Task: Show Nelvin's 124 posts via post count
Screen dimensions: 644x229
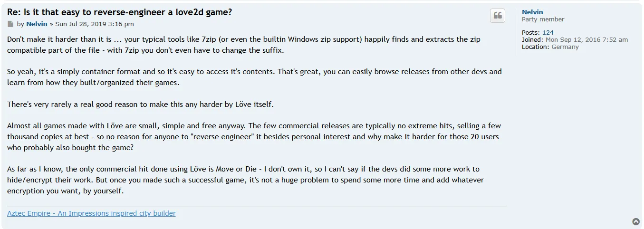Action: tap(548, 33)
